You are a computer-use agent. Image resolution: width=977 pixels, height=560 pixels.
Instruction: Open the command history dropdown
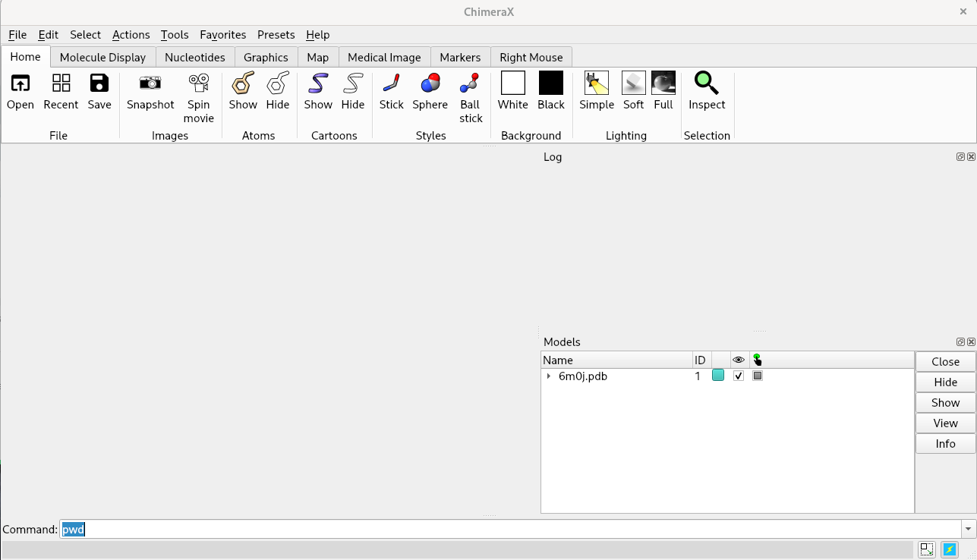pos(968,530)
